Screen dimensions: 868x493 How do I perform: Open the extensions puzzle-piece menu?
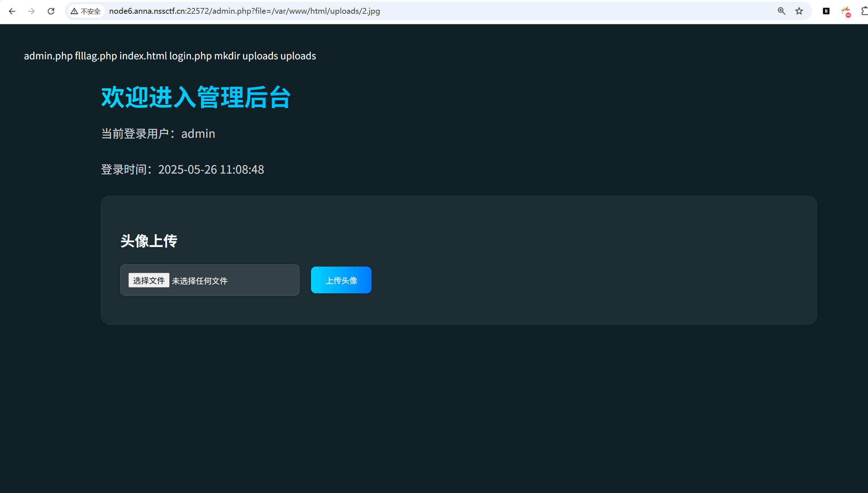point(864,11)
